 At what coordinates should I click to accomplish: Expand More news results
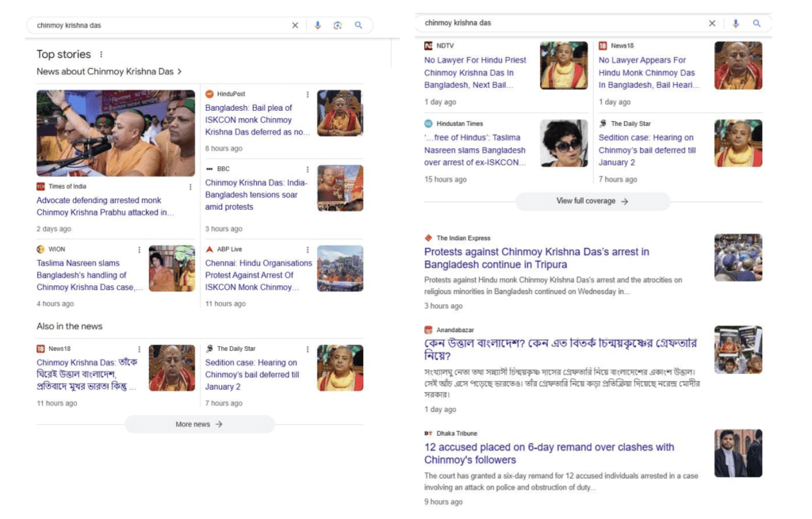tap(199, 425)
